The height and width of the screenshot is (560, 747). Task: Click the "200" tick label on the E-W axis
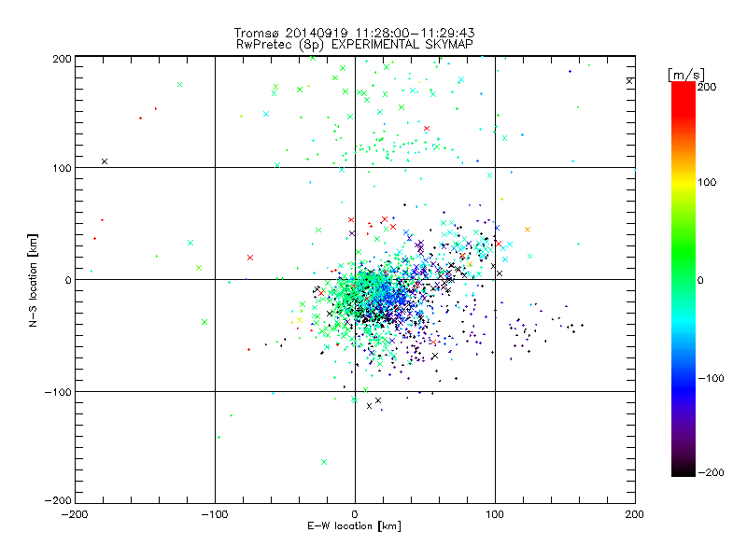coord(635,514)
